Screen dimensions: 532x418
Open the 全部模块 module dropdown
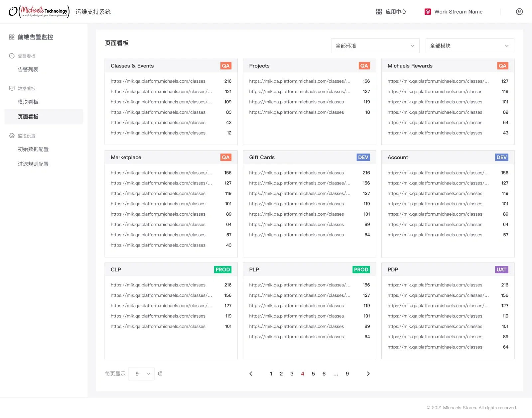470,46
